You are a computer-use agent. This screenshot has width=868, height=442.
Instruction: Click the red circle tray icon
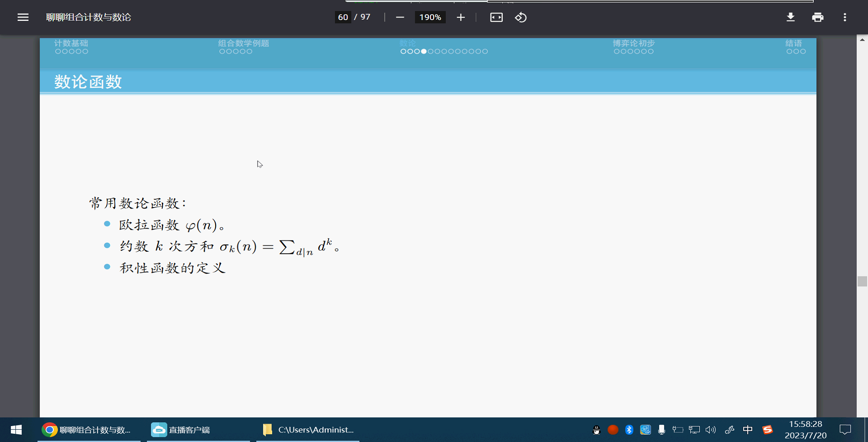(613, 430)
